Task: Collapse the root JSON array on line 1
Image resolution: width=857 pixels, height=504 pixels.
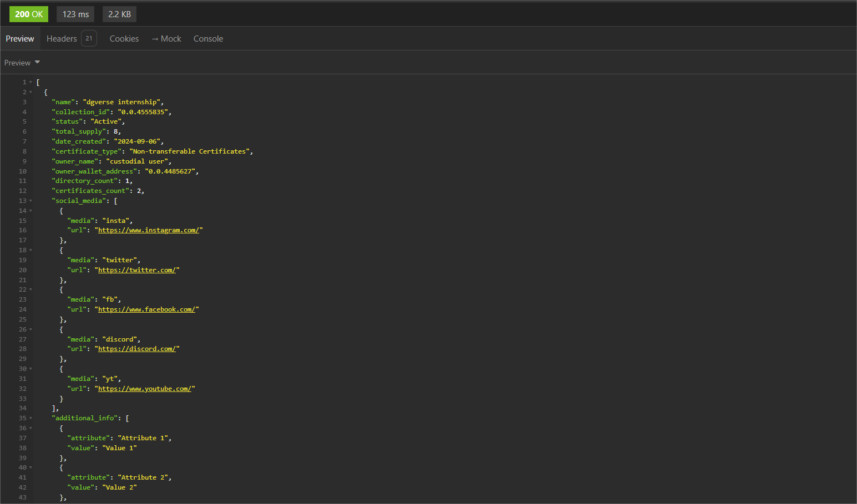Action: click(x=29, y=82)
